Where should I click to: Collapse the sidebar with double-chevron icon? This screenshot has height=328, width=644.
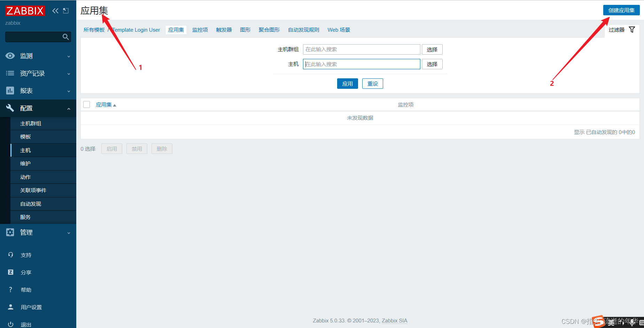click(x=55, y=11)
